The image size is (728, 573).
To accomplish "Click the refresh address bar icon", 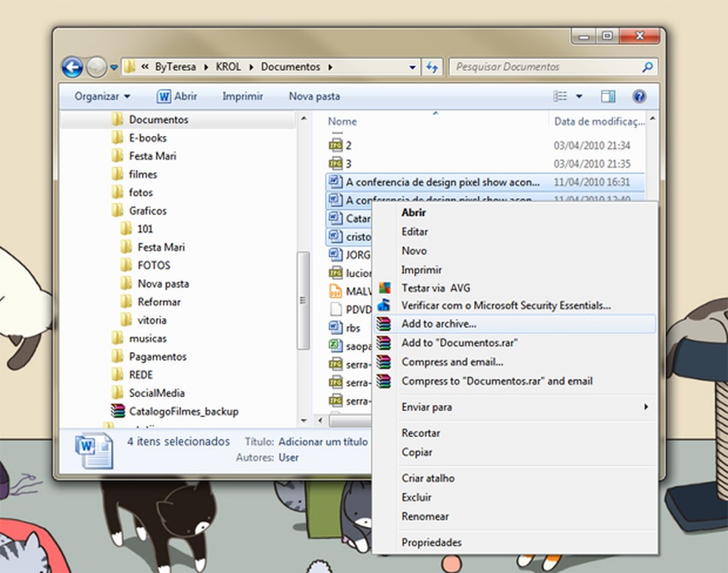I will (433, 67).
